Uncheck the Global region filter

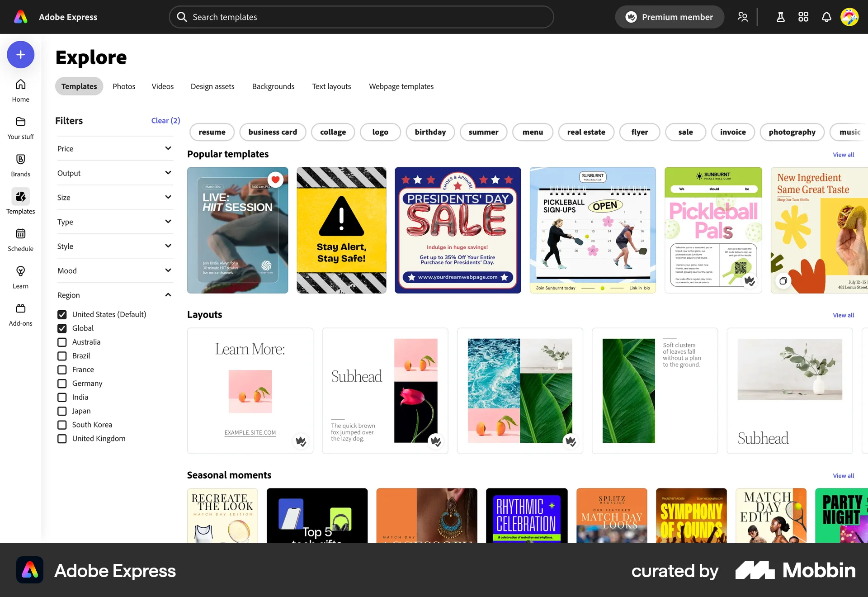62,328
